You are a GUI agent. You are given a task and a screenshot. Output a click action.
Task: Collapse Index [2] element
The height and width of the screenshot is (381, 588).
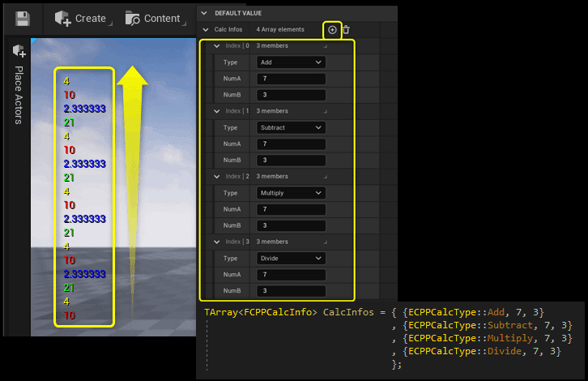tap(217, 177)
